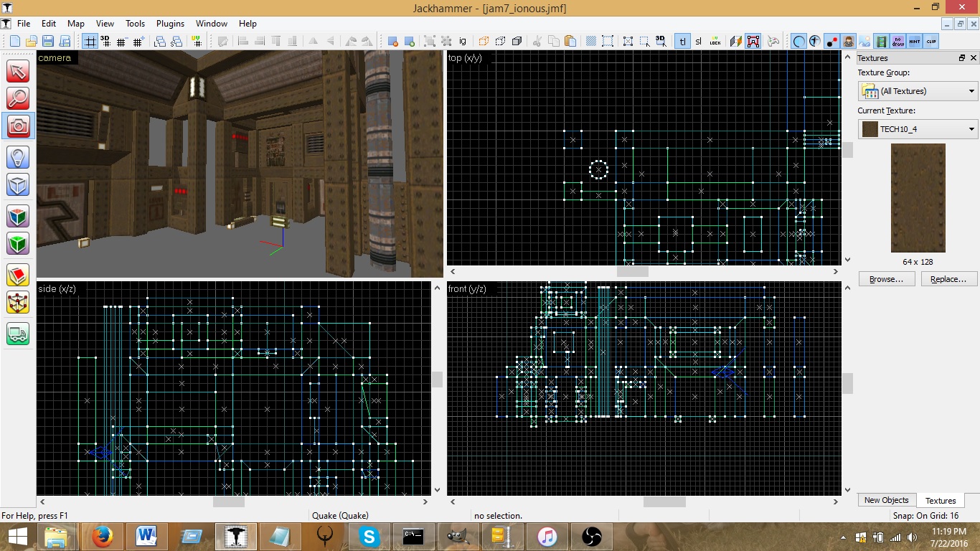The height and width of the screenshot is (551, 980).
Task: Toggle ignore groups (ig) button
Action: 463,41
